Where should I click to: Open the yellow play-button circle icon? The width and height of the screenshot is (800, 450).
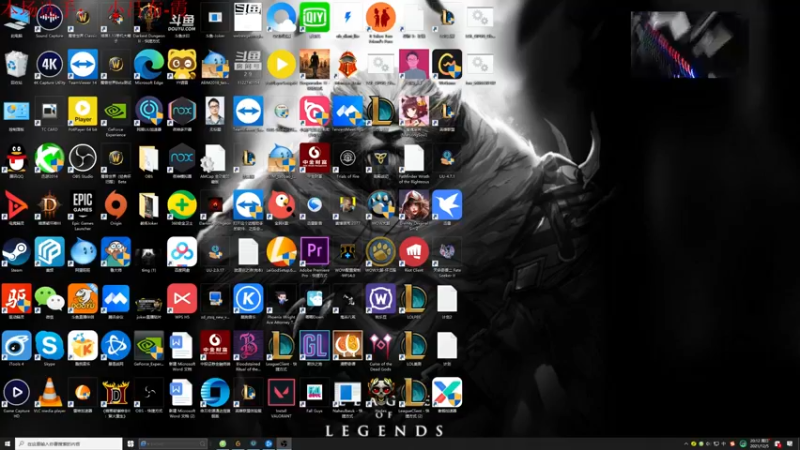pyautogui.click(x=281, y=64)
